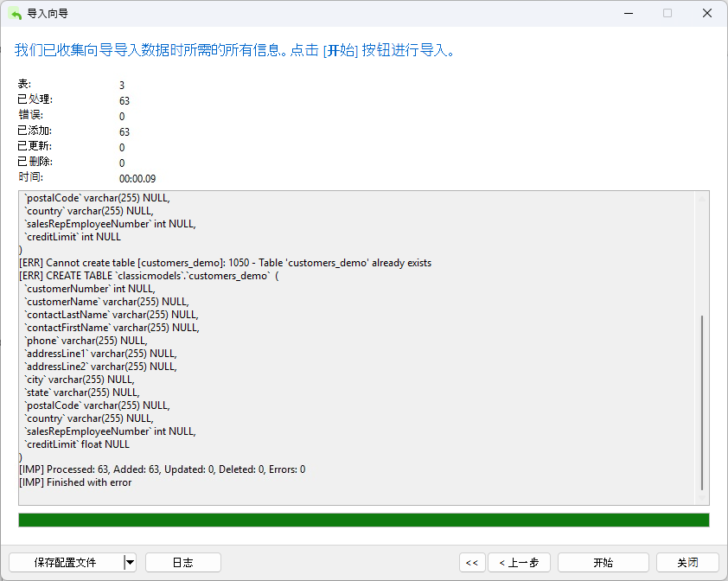The image size is (728, 581).
Task: Close the window with the X icon
Action: click(707, 14)
